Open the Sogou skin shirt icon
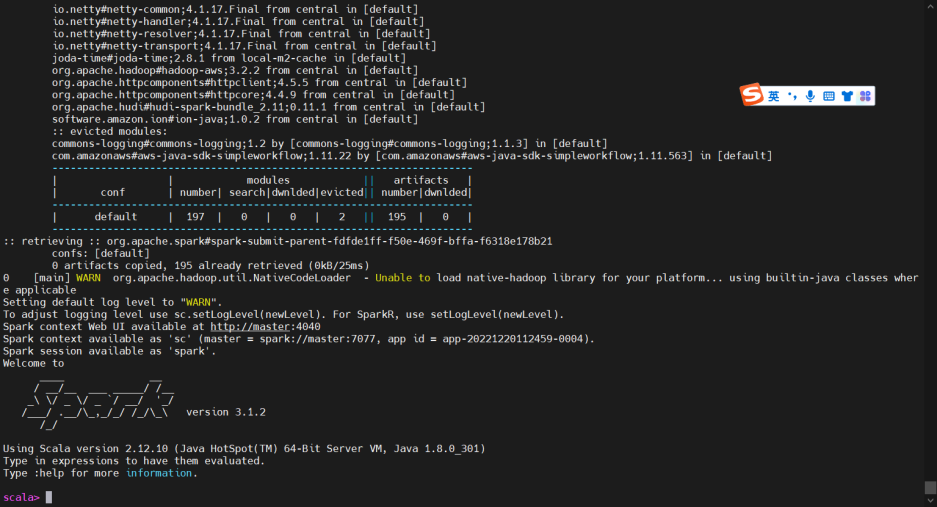Screen dimensions: 937x507 point(847,96)
